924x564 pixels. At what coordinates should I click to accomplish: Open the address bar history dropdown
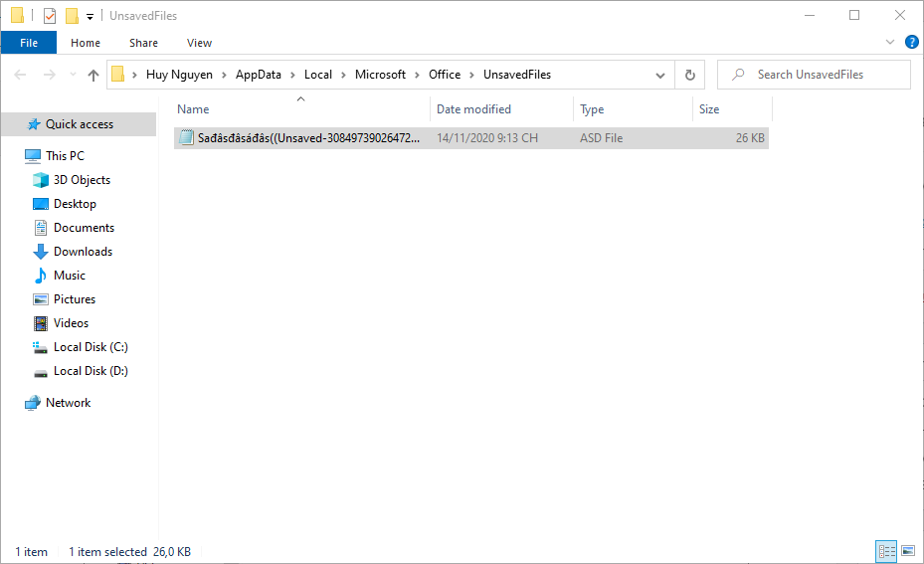pos(660,75)
